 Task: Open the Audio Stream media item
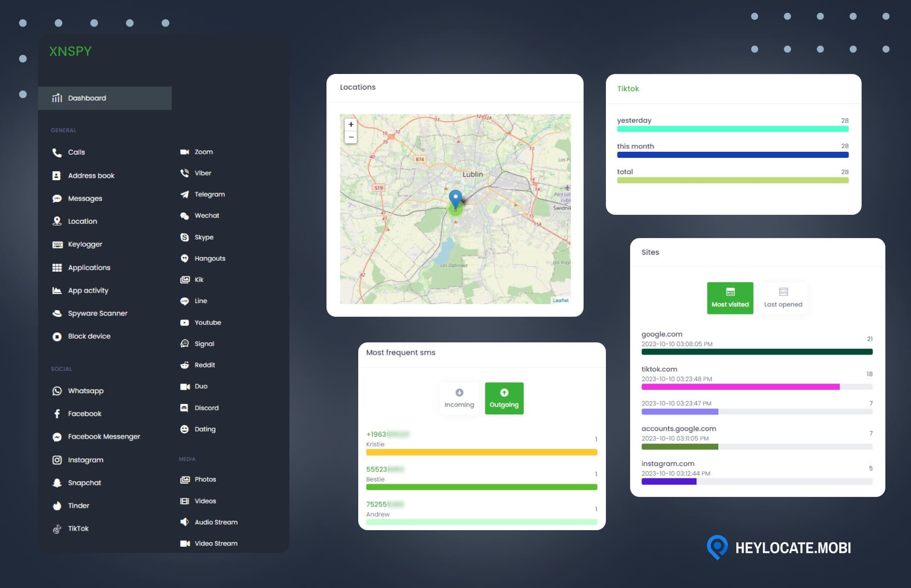[209, 522]
